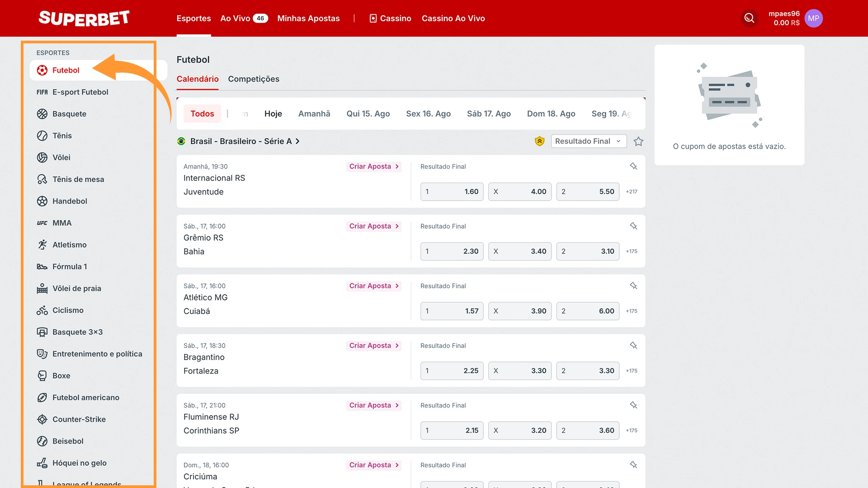Viewport: 868px width, 488px height.
Task: Select the Ciclismo bicycle icon
Action: (x=42, y=310)
